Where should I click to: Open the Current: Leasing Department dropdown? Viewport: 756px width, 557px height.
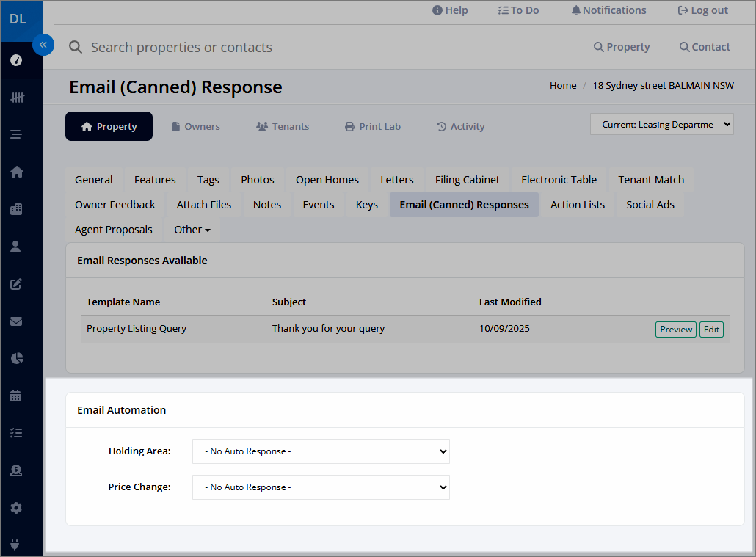click(662, 125)
